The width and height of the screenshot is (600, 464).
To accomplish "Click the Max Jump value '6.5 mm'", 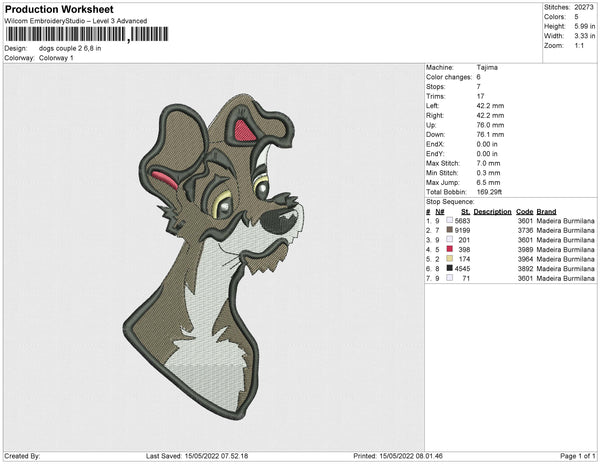I will [x=488, y=182].
